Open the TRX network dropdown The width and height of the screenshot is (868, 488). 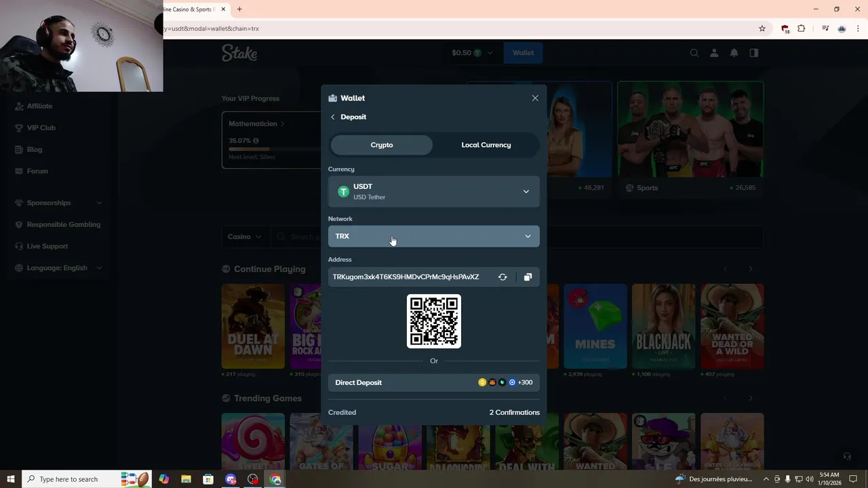coord(434,237)
